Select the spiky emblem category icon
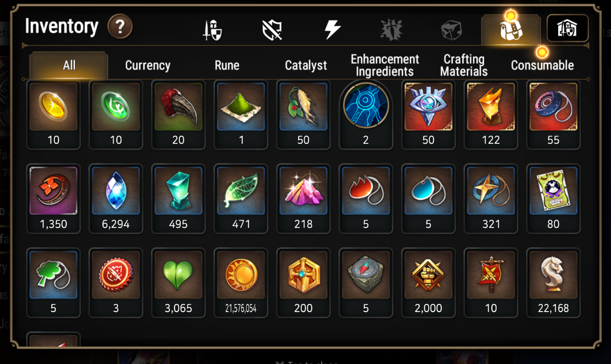Screen dimensions: 611x364 [x=391, y=30]
